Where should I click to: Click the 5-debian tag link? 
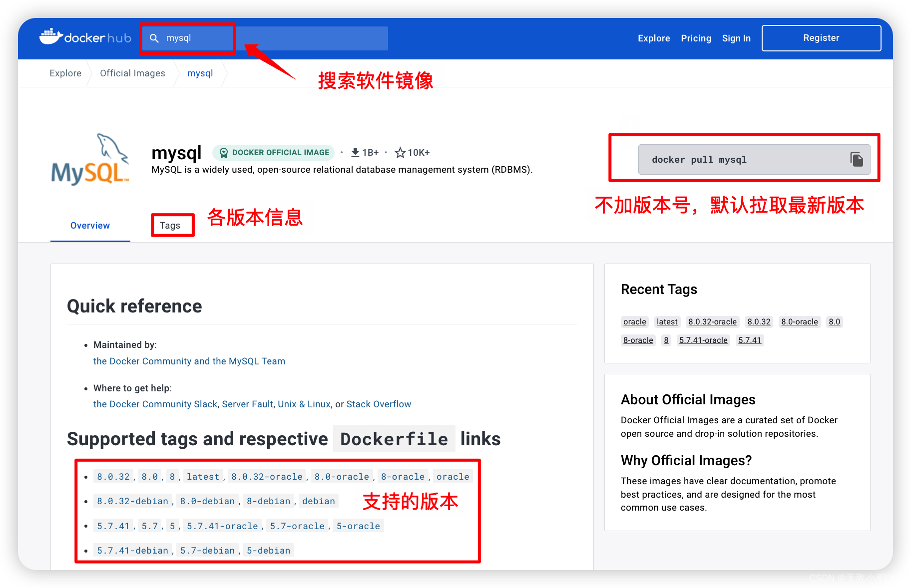tap(268, 551)
